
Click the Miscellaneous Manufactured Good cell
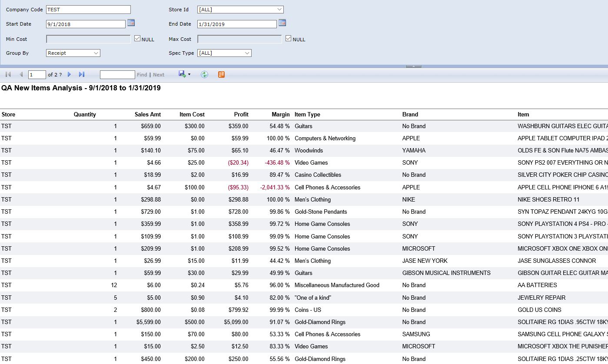[337, 285]
